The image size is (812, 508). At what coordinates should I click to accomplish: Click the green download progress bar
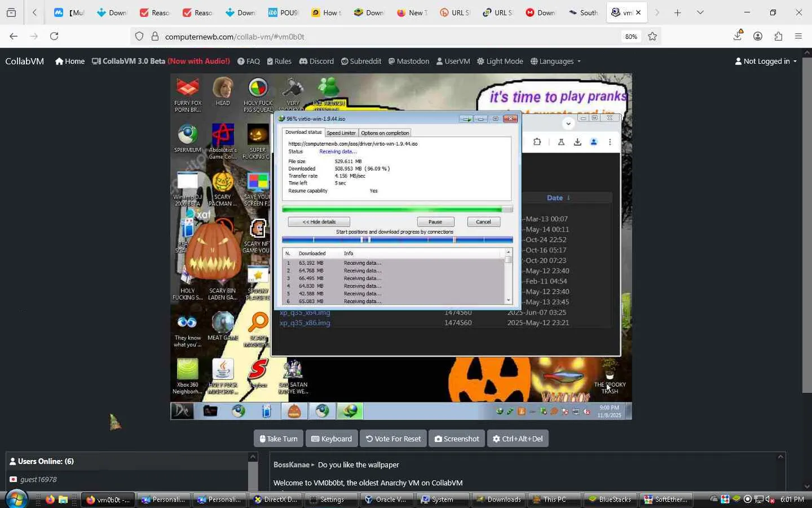[397, 209]
